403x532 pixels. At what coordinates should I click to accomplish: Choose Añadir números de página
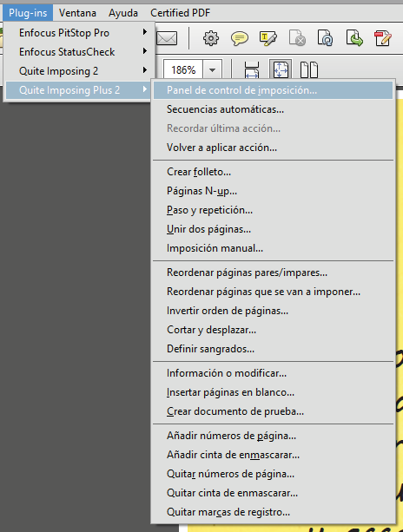pos(273,436)
